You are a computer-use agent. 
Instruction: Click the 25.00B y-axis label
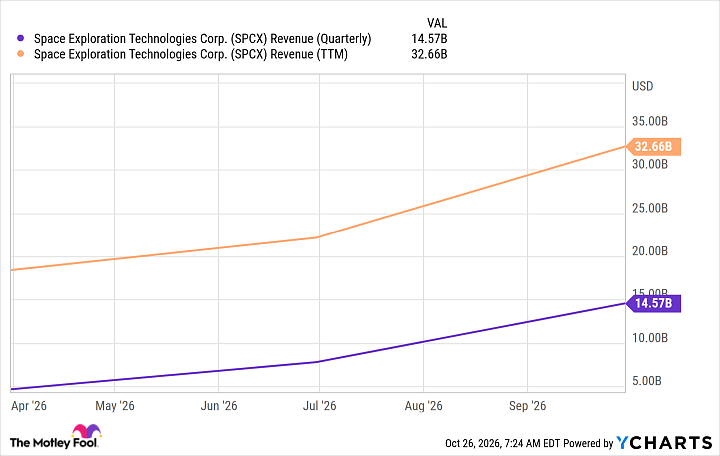click(x=650, y=208)
